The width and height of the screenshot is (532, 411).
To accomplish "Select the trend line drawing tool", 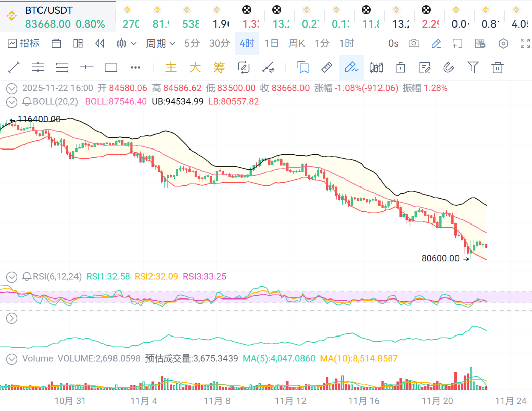I will point(14,67).
